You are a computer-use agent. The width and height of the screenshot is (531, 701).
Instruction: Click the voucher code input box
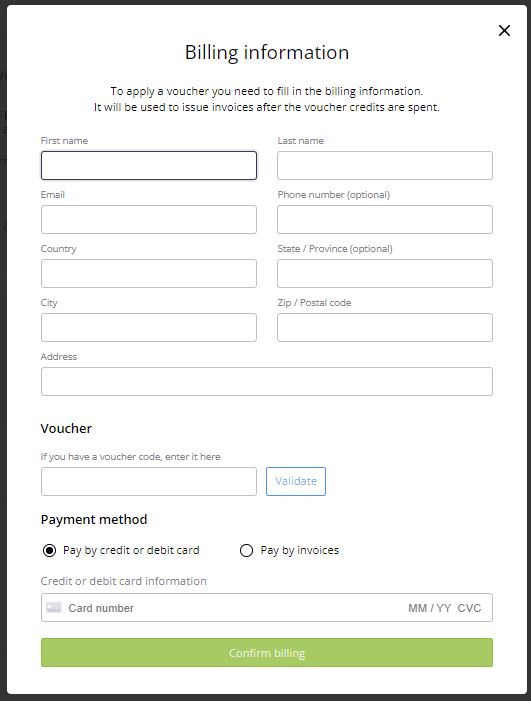149,481
